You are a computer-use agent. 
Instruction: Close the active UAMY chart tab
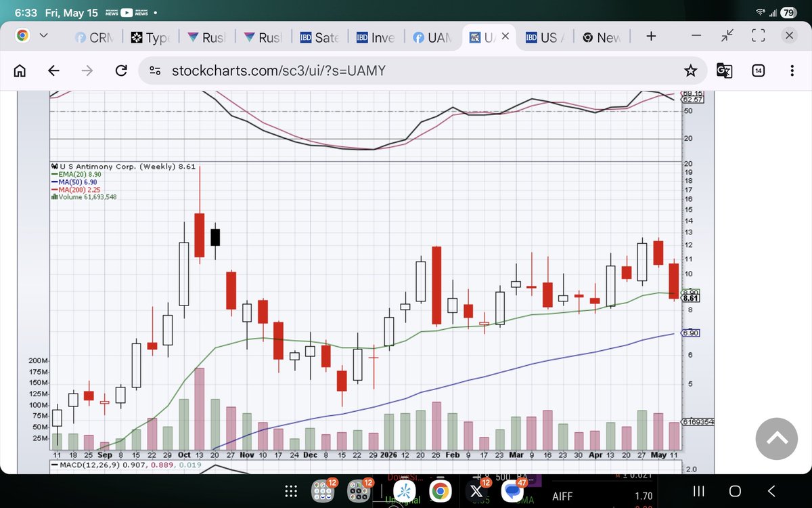(504, 37)
